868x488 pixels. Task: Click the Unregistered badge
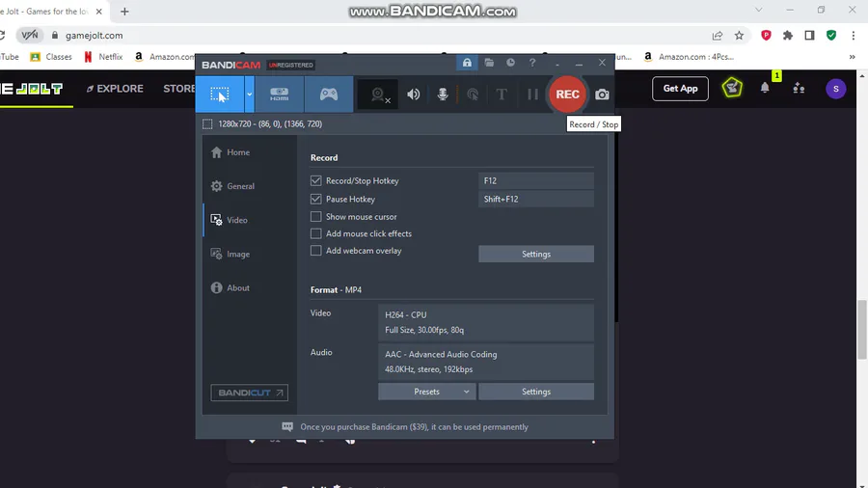(291, 65)
